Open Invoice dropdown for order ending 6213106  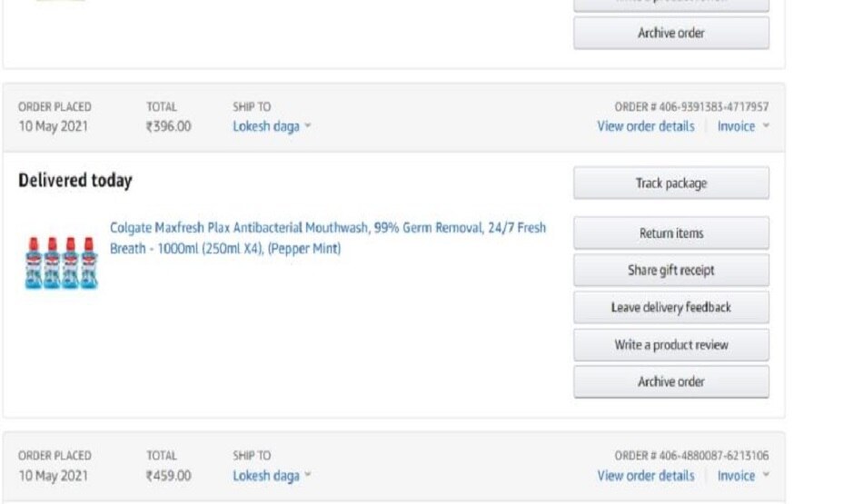(x=743, y=476)
